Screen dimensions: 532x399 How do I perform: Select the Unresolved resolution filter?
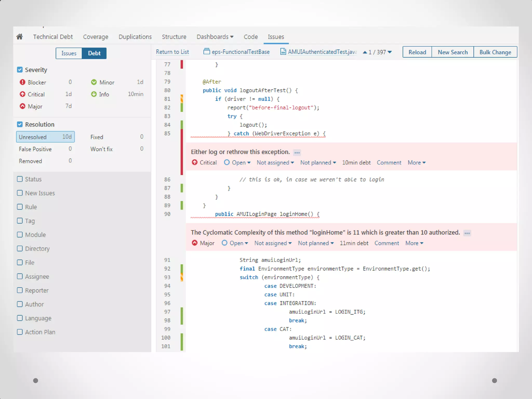45,137
